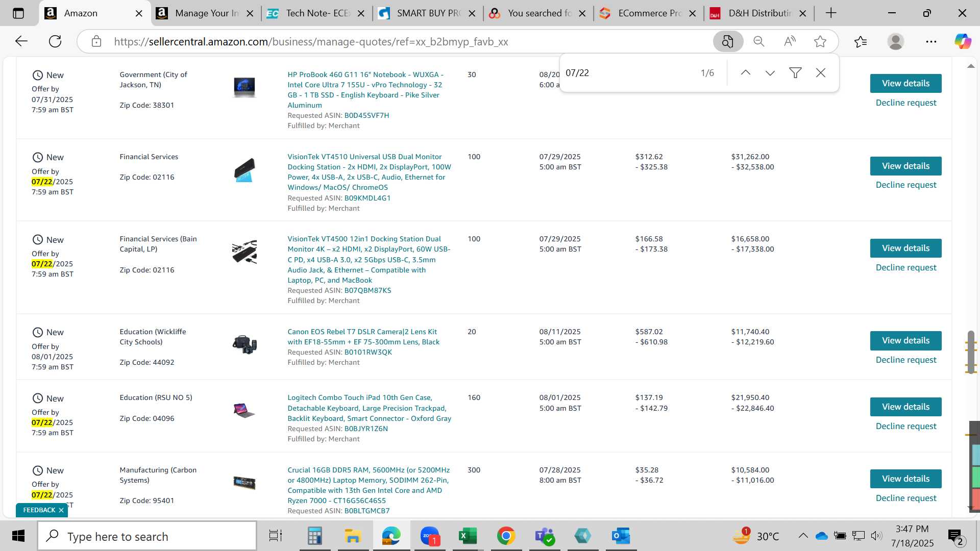Click the page vertical scrollbar thumb
Image resolution: width=980 pixels, height=551 pixels.
click(971, 352)
